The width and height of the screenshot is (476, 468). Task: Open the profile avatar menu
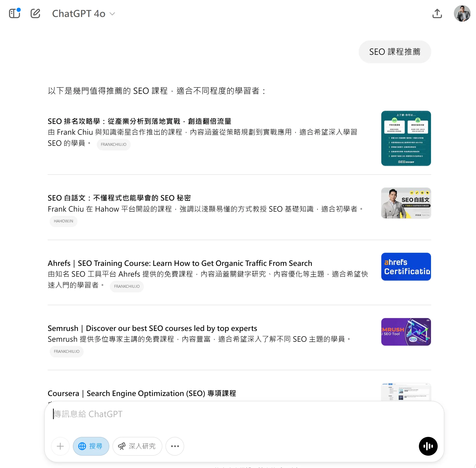pos(462,13)
